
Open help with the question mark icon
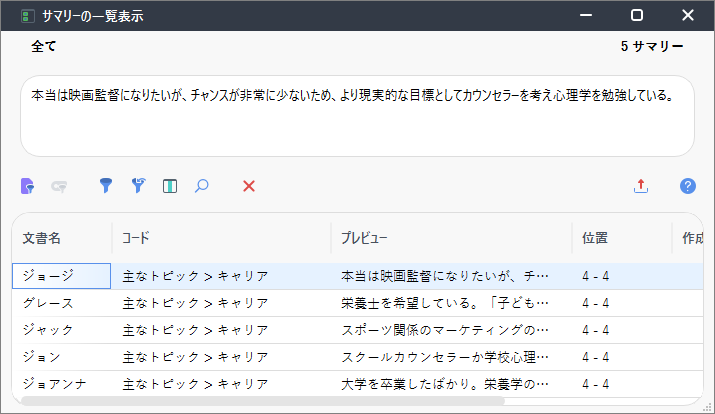[688, 186]
